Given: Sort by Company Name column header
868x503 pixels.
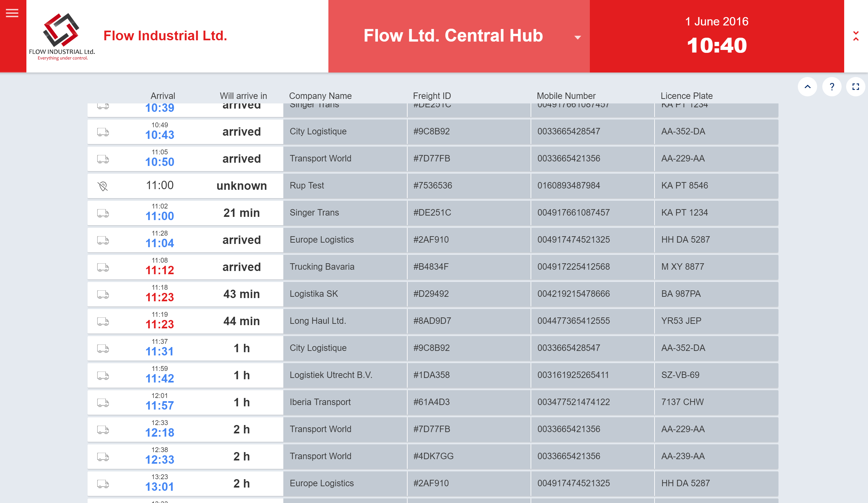Looking at the screenshot, I should click(320, 96).
